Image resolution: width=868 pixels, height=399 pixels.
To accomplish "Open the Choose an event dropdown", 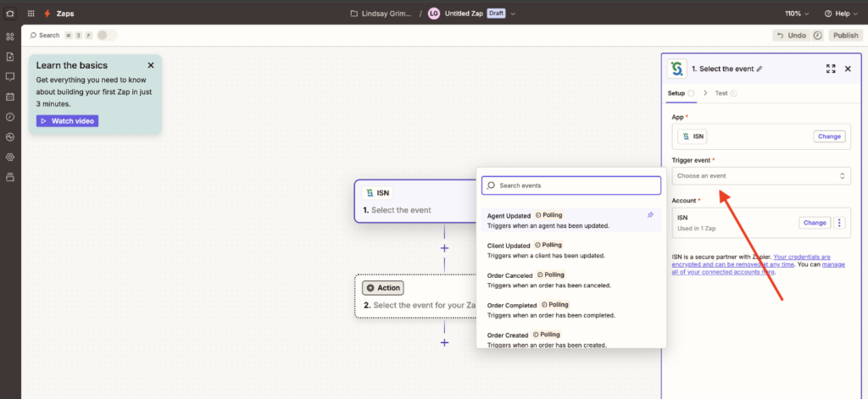I will (761, 176).
